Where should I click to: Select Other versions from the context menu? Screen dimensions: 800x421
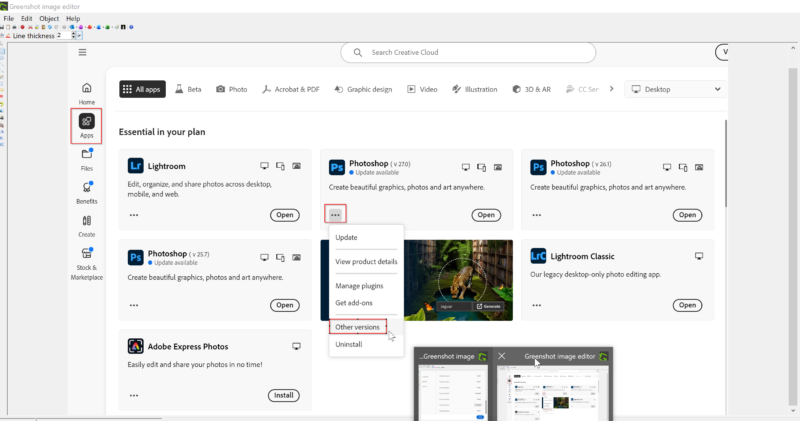(357, 327)
